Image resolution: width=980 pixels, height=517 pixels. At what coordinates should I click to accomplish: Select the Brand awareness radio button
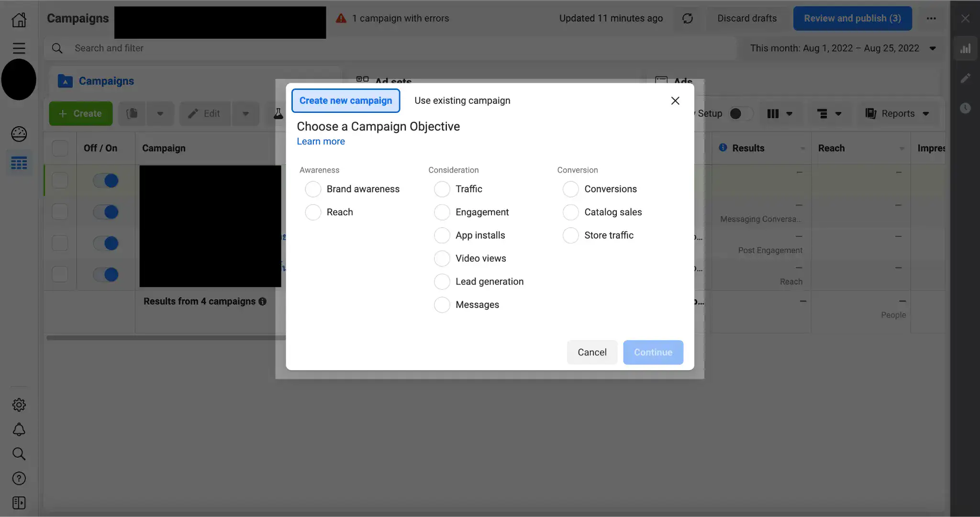click(313, 189)
